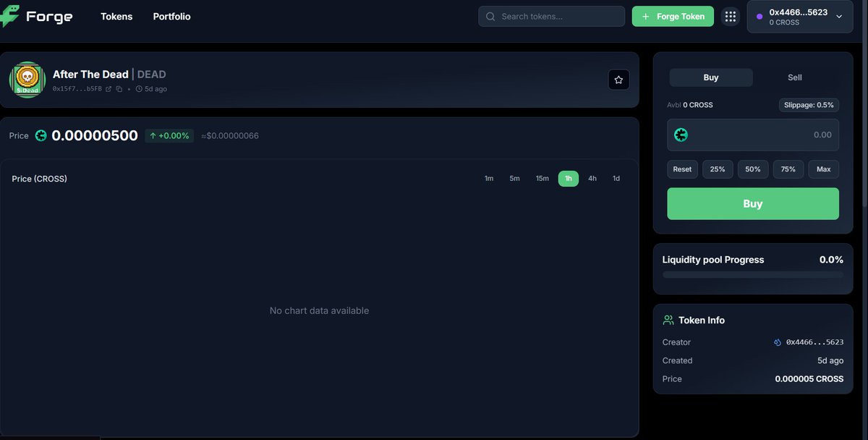Screen dimensions: 868x440
Task: Click the Liquidity pool progress bar
Action: click(753, 275)
